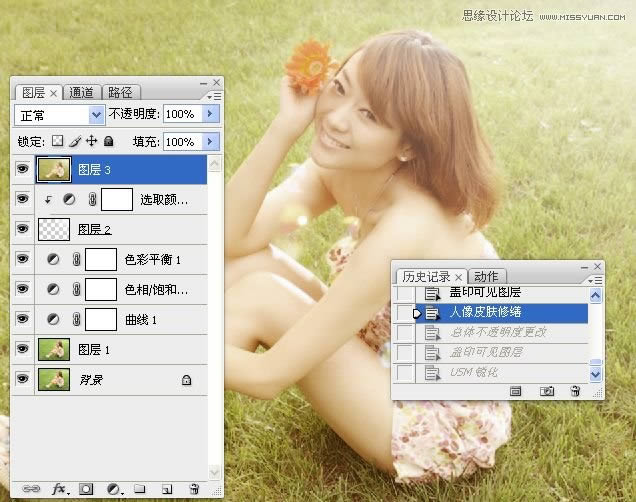The image size is (636, 502).
Task: Click the link layers icon
Action: [32, 489]
